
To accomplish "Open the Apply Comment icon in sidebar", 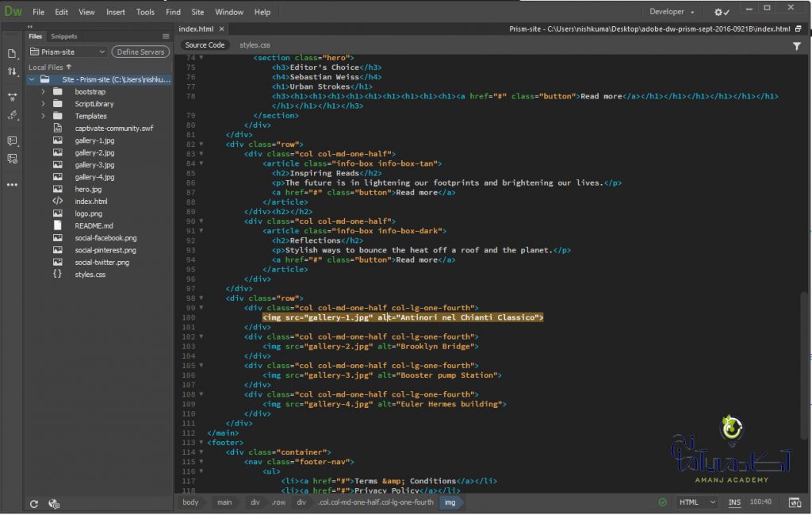I will click(12, 140).
